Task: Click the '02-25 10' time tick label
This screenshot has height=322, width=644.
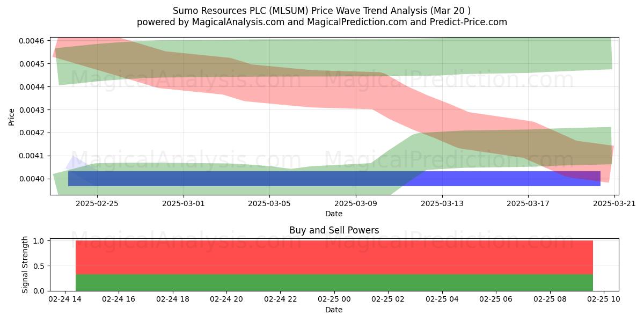Action: (604, 299)
